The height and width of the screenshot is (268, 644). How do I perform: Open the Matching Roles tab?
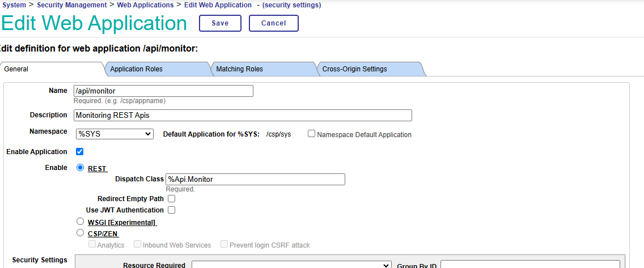point(239,69)
